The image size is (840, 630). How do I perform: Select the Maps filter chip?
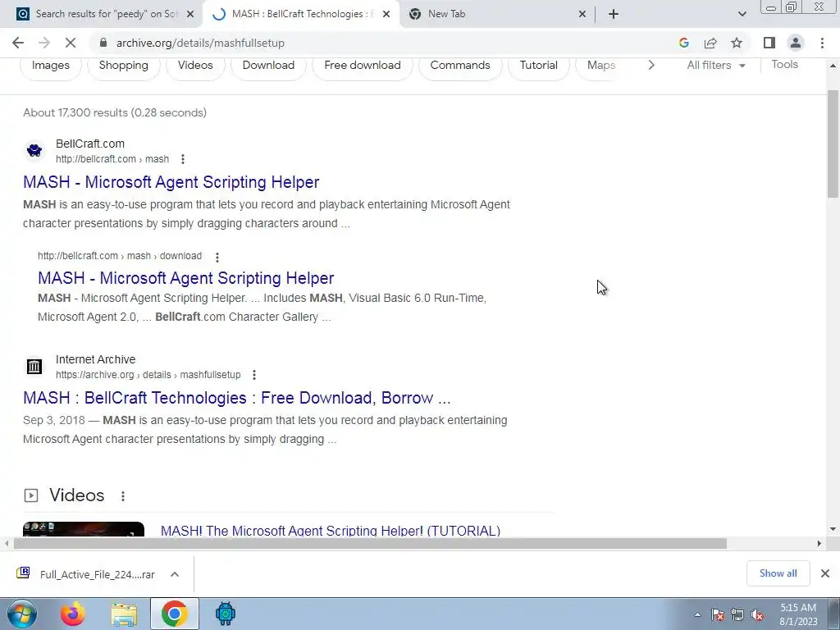coord(600,66)
